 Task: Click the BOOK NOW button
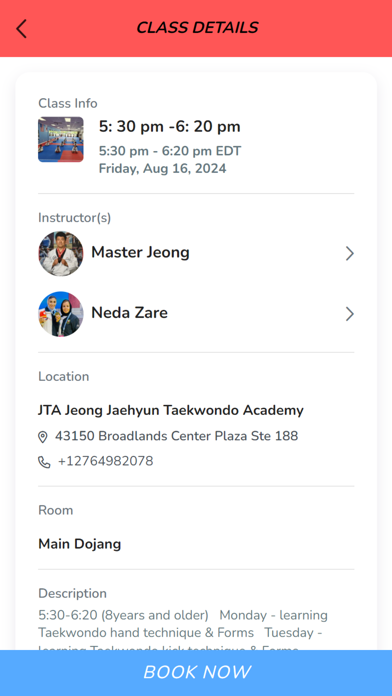pos(196,673)
